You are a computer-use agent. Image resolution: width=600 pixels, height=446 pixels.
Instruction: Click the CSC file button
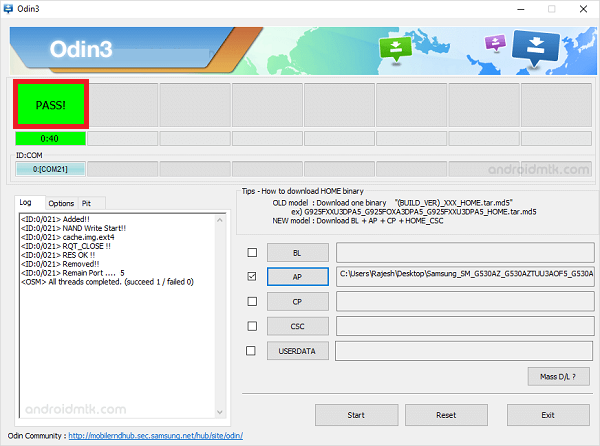click(x=298, y=326)
